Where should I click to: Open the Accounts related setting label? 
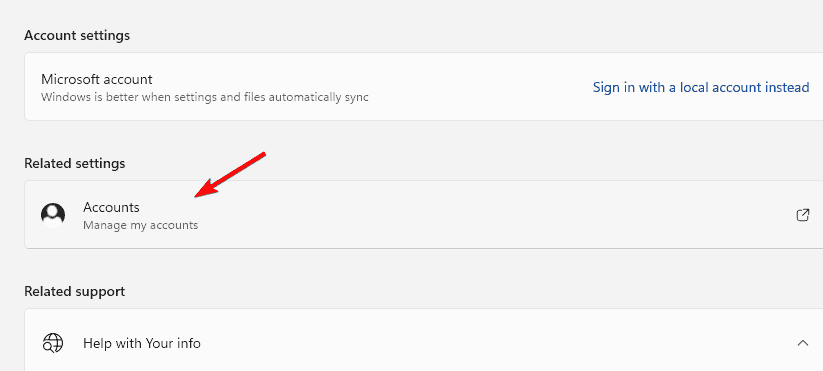point(111,207)
